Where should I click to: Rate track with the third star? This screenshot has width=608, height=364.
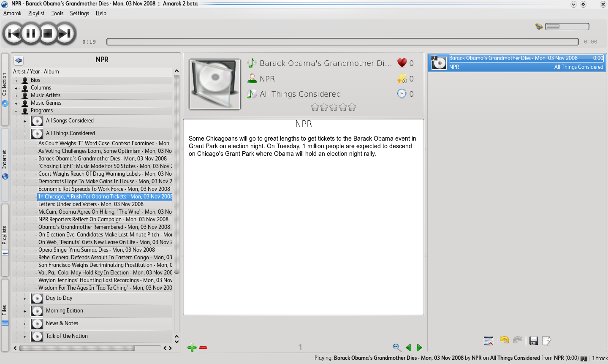pos(334,107)
